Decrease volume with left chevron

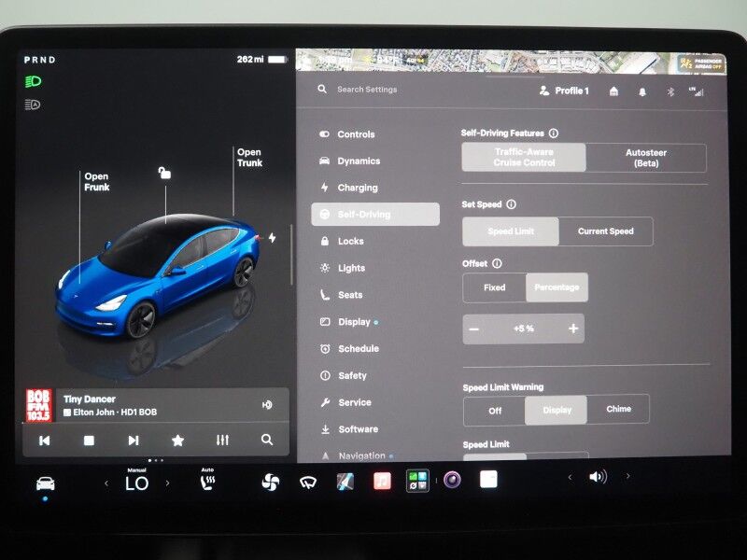pyautogui.click(x=570, y=477)
